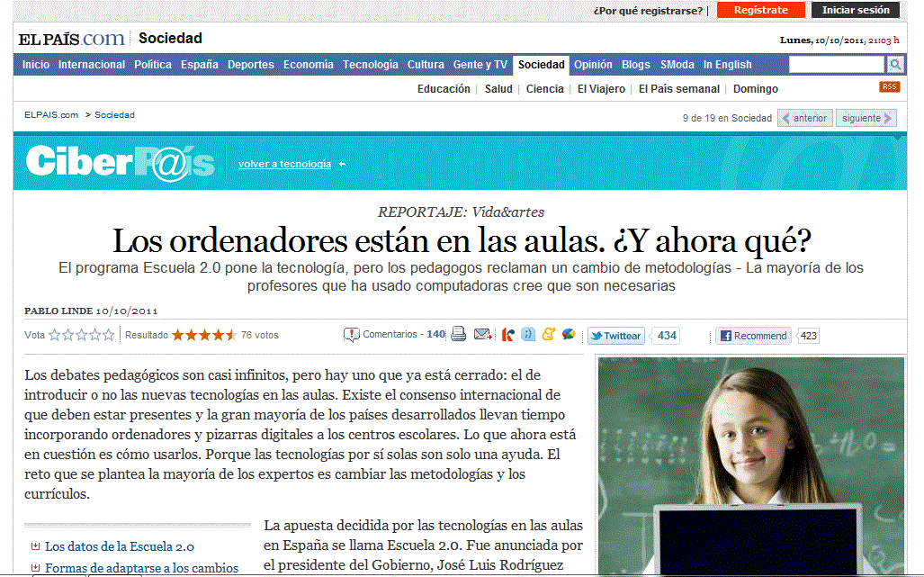Vote with the first empty star

tap(55, 335)
